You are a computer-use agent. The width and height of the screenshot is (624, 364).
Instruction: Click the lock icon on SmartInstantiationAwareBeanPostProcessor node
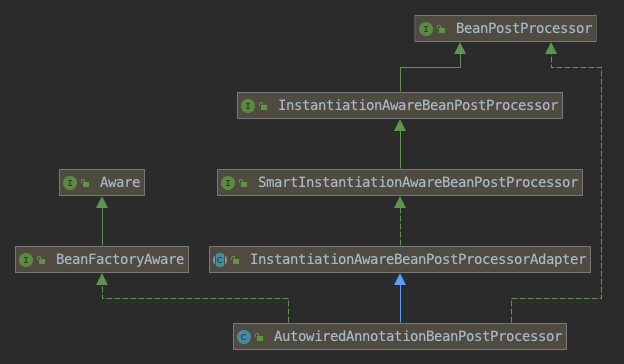pyautogui.click(x=243, y=183)
